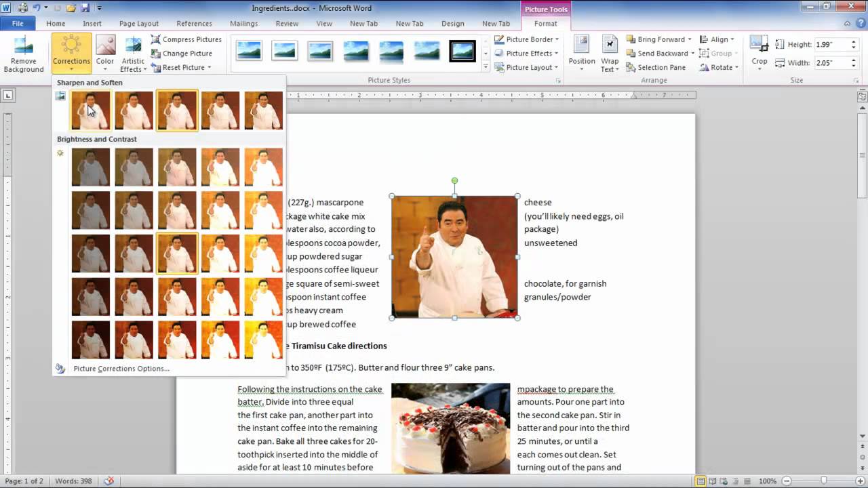Pick the highlighted middle Sharpen and Soften thumbnail
The width and height of the screenshot is (868, 488).
point(177,110)
